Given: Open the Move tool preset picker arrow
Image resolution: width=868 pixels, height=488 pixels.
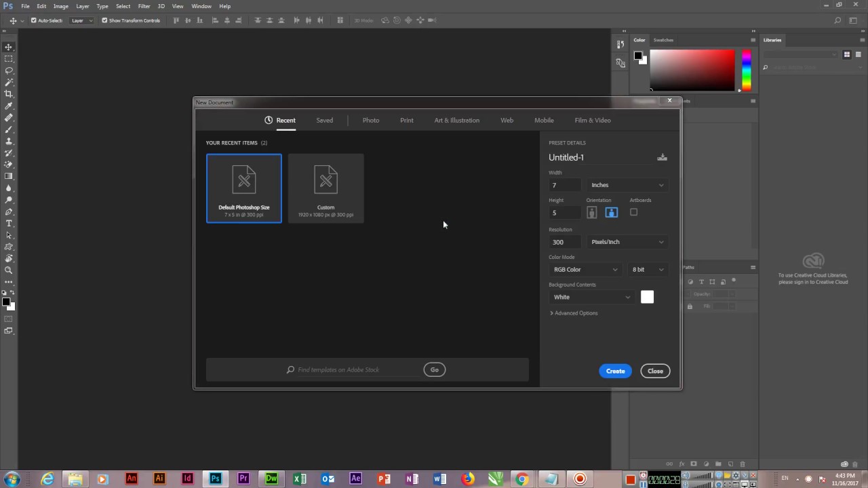Looking at the screenshot, I should 22,20.
